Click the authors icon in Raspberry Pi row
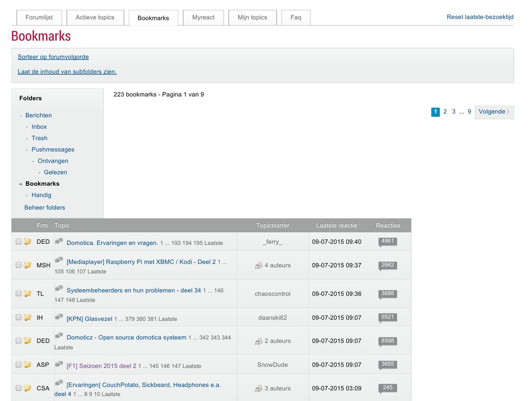The width and height of the screenshot is (532, 401). tap(259, 265)
